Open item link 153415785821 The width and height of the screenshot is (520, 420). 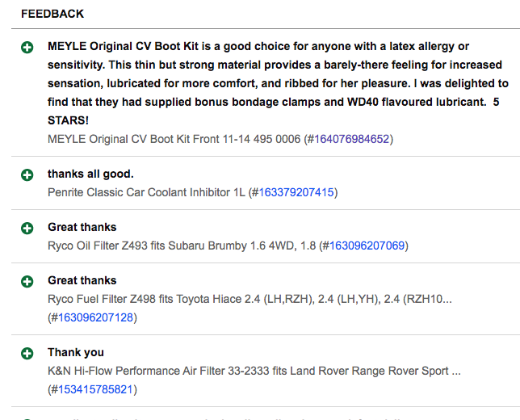coord(95,389)
